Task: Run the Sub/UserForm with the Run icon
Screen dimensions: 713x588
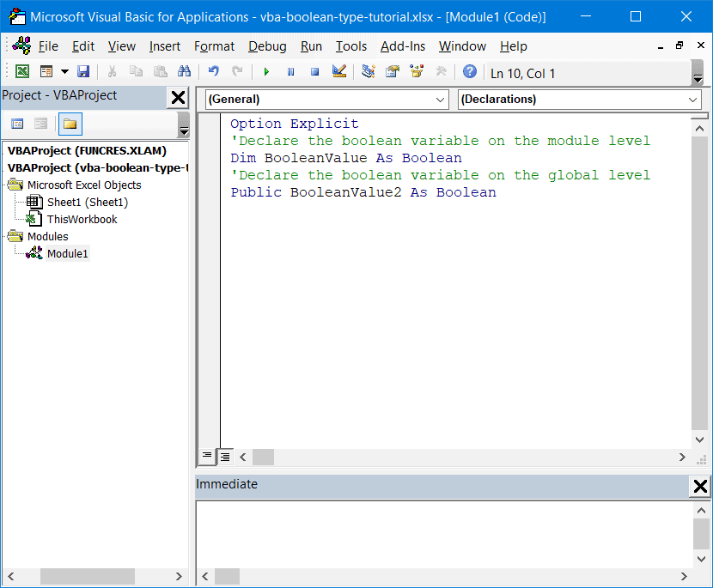Action: click(266, 73)
